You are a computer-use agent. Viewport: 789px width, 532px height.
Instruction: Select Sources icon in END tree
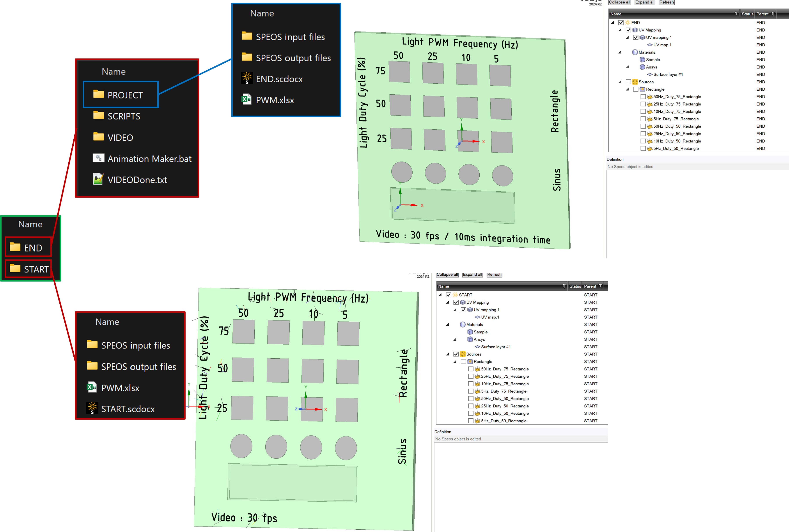tap(635, 82)
